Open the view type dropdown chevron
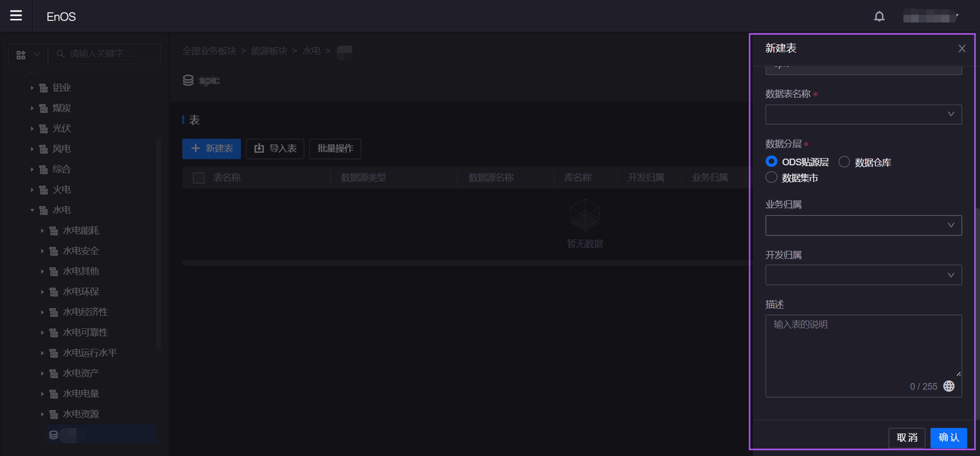 pos(37,54)
